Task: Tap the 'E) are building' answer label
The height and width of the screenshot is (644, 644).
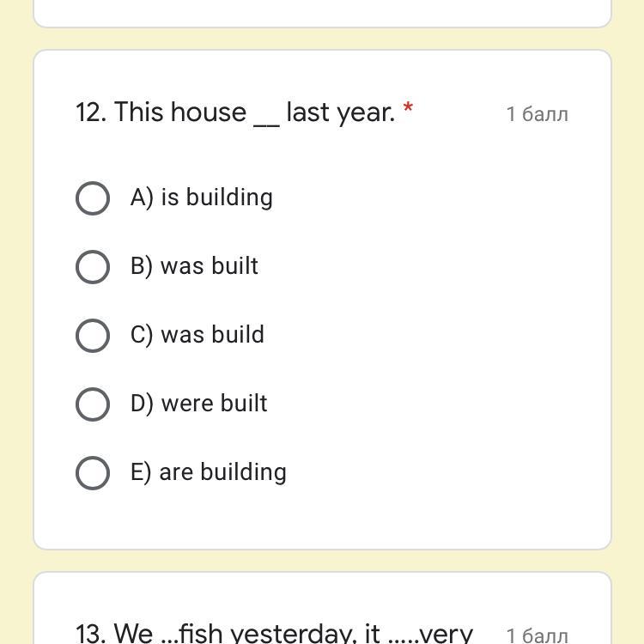Action: pos(208,472)
